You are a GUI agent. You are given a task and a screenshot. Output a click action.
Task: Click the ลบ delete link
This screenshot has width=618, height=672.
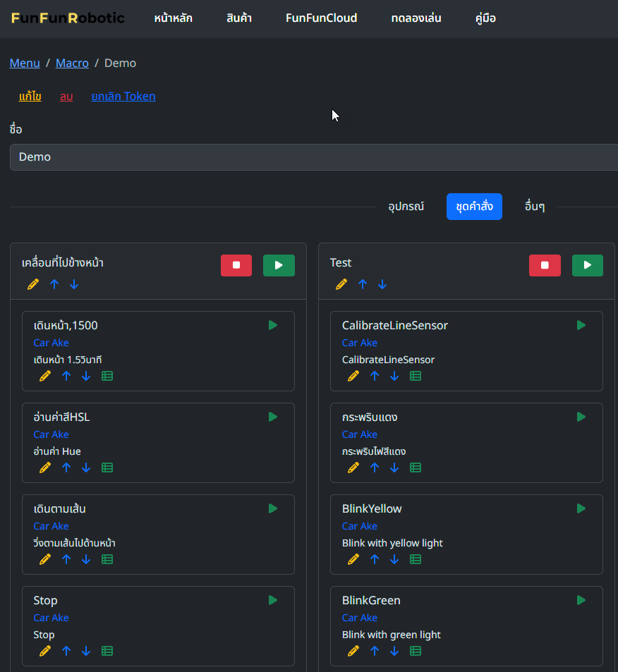[x=66, y=96]
